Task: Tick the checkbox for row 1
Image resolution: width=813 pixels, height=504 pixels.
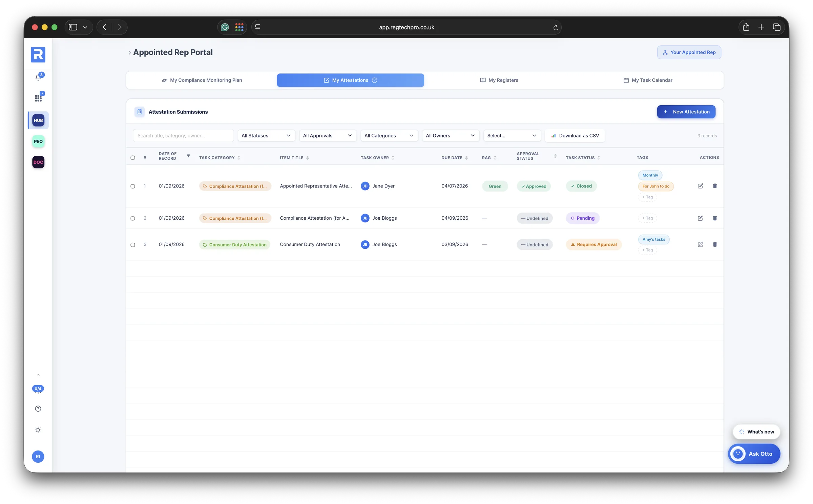Action: [133, 186]
